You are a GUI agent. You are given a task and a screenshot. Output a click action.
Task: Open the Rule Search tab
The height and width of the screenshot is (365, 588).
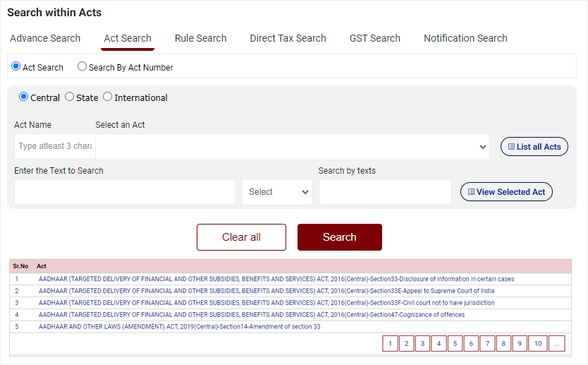click(200, 38)
